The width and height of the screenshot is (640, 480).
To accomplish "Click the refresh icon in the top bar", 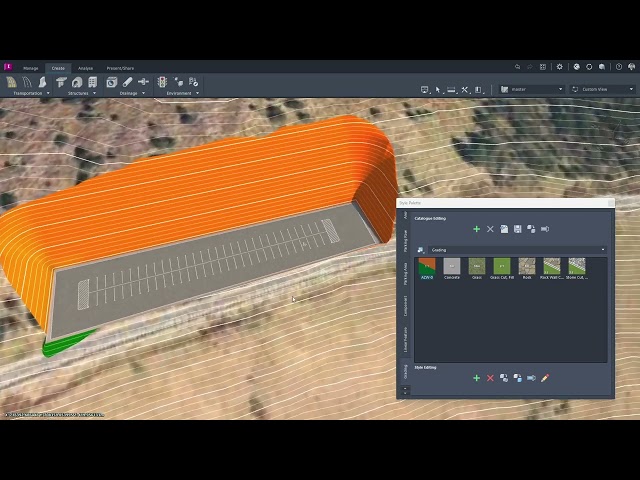I will pyautogui.click(x=589, y=67).
